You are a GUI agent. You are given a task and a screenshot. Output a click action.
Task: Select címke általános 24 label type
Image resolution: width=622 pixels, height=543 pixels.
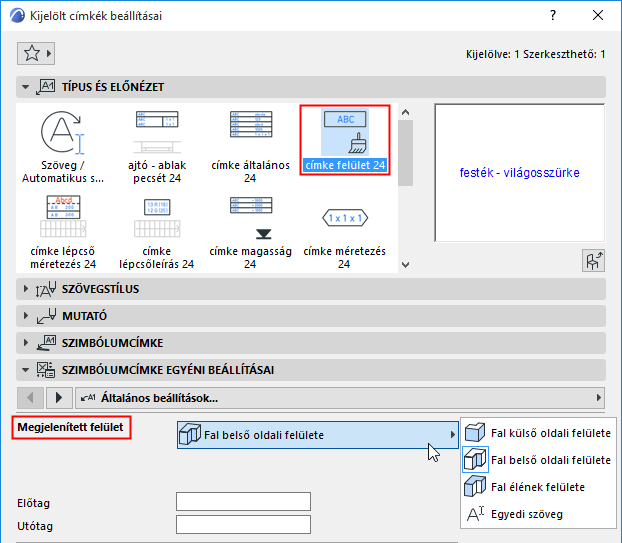click(251, 146)
